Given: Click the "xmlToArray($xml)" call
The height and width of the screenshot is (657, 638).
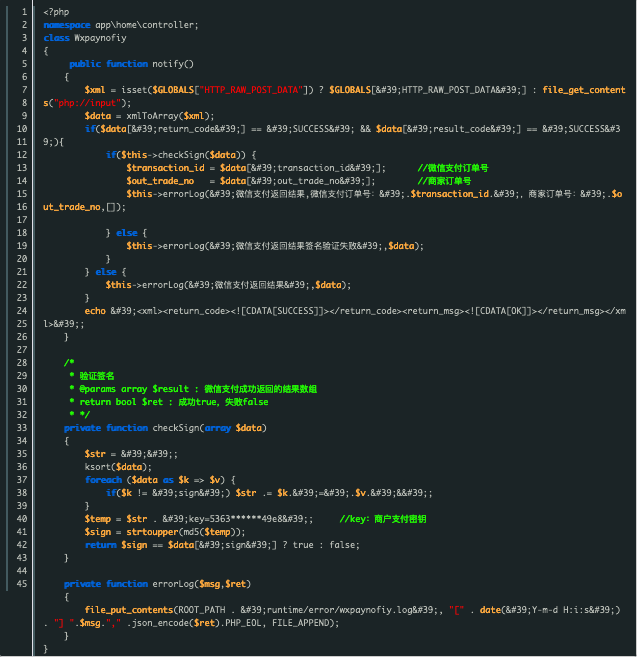Looking at the screenshot, I should click(168, 116).
